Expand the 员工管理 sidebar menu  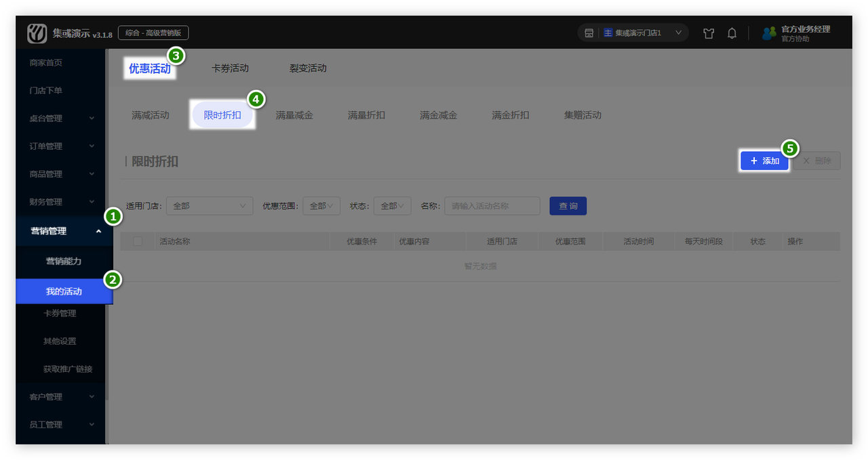click(x=61, y=424)
